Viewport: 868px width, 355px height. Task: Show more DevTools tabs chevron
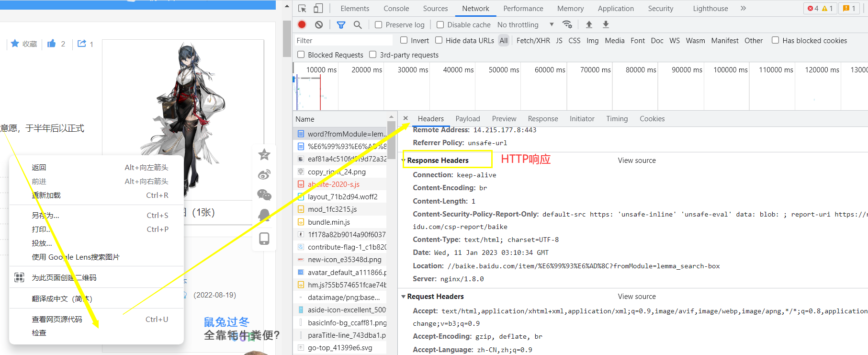point(743,8)
